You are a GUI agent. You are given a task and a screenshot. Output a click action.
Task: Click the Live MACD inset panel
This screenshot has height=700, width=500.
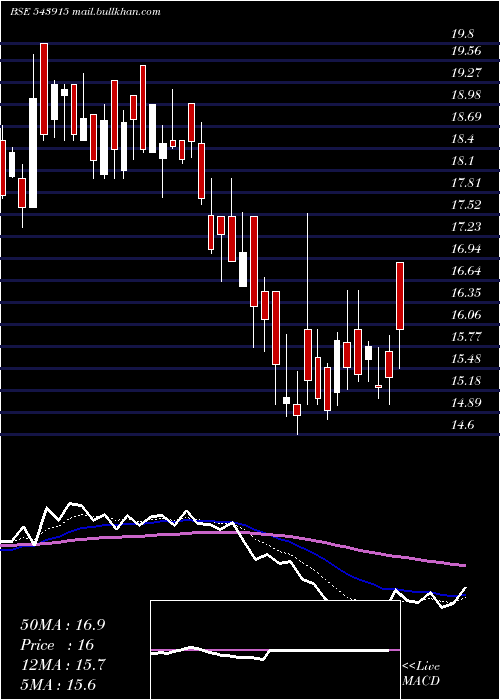(275, 650)
